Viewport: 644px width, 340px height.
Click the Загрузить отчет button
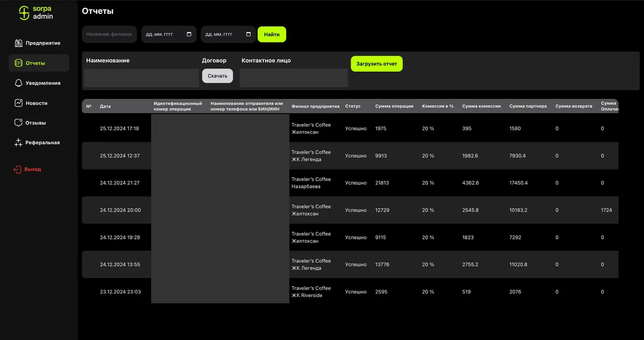coord(377,64)
